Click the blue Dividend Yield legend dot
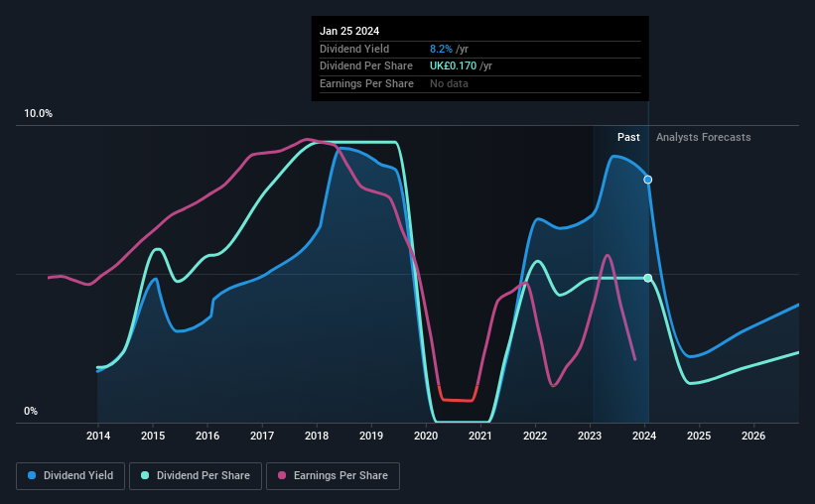 pos(32,475)
